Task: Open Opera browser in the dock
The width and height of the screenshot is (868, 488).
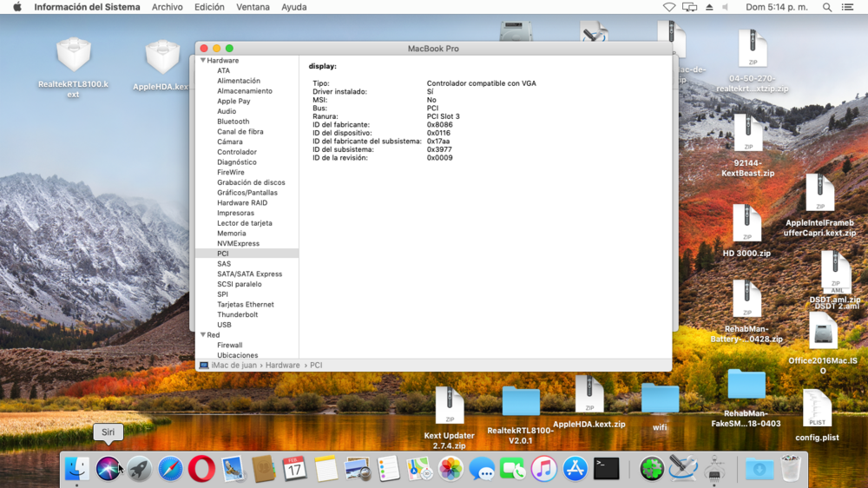Action: (201, 469)
